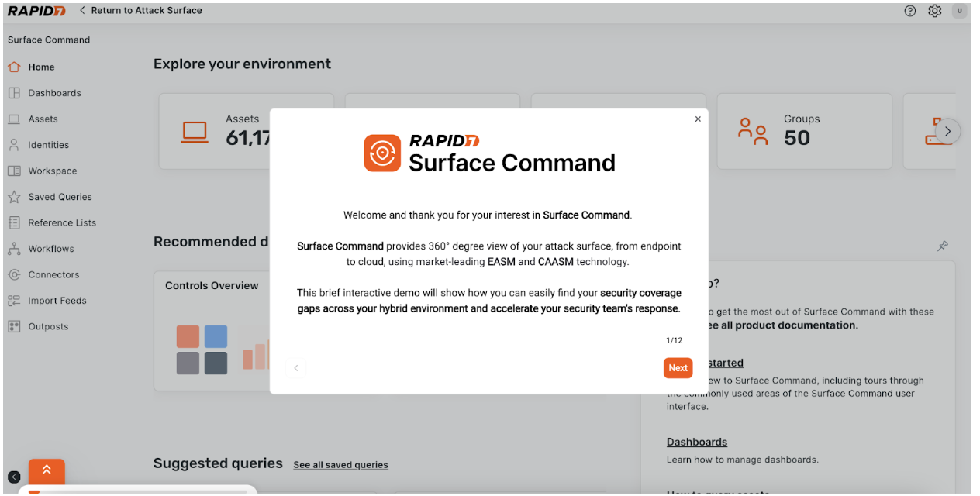Open the See all saved queries link
The image size is (980, 496).
tap(340, 465)
